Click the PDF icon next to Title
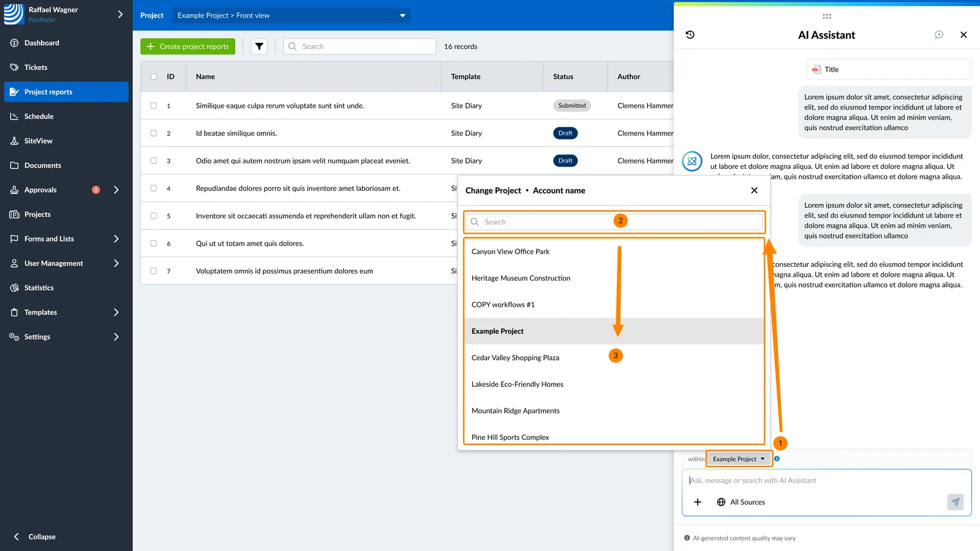 [x=816, y=69]
